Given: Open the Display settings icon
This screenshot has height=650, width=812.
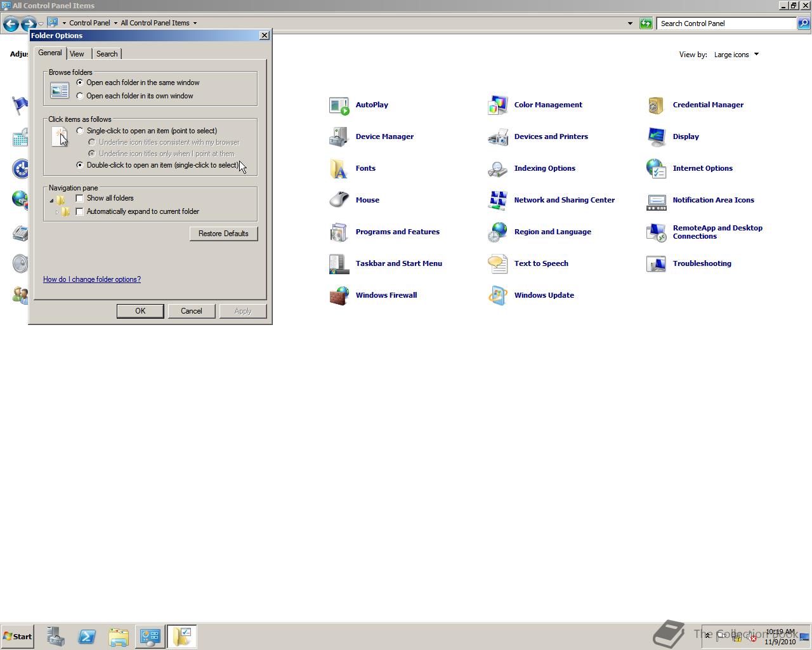Looking at the screenshot, I should [657, 137].
